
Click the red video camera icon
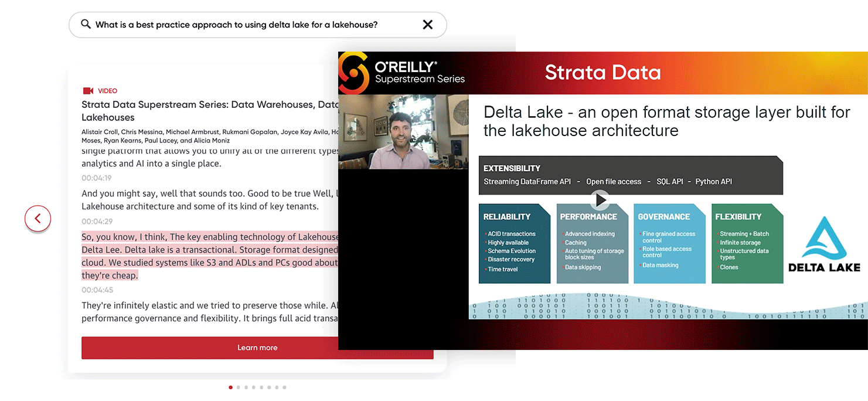88,91
